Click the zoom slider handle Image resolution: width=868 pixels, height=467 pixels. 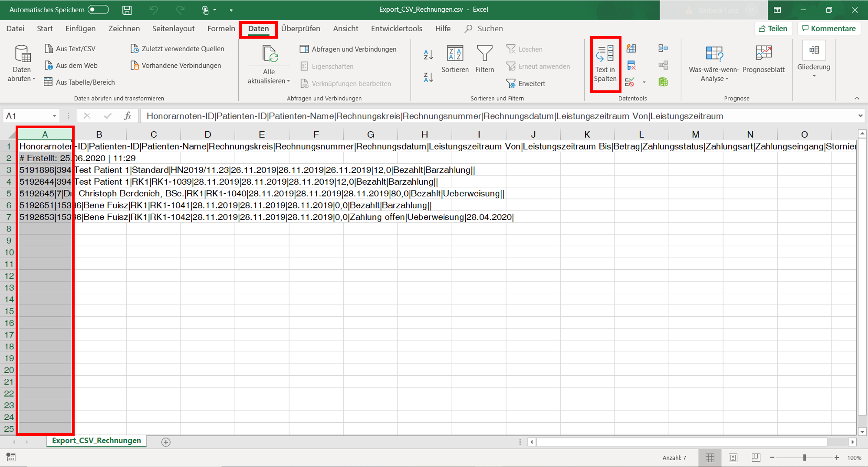805,457
